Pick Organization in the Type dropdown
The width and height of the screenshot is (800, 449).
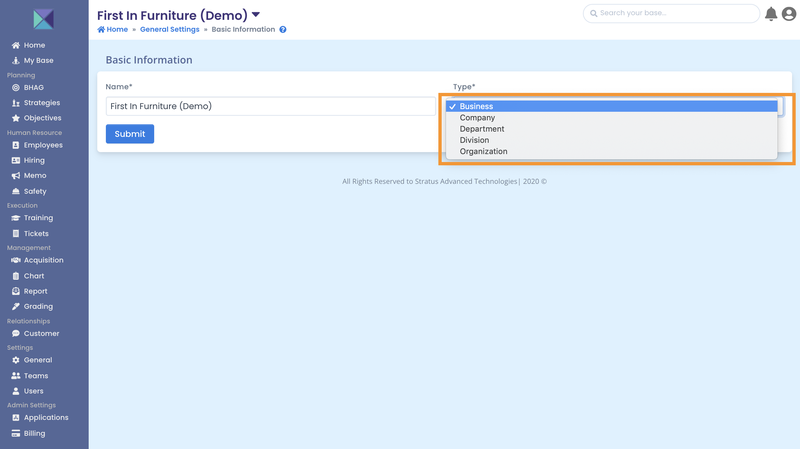pos(611,151)
